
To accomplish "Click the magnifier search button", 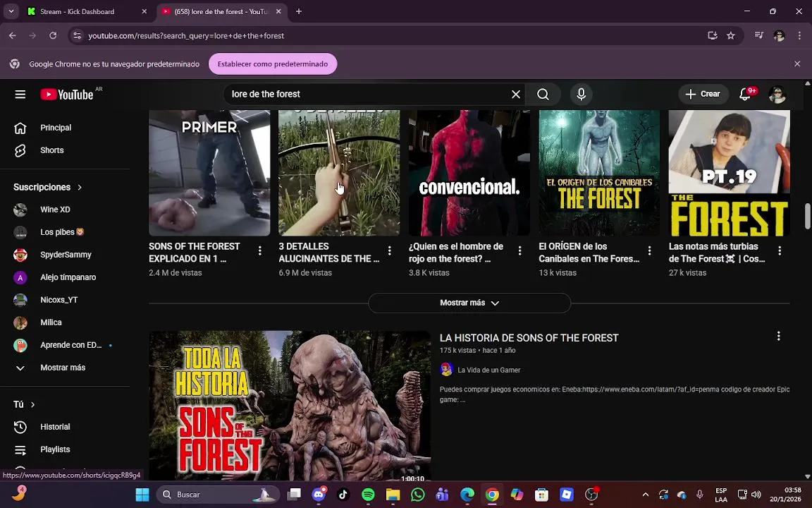I will click(x=543, y=95).
